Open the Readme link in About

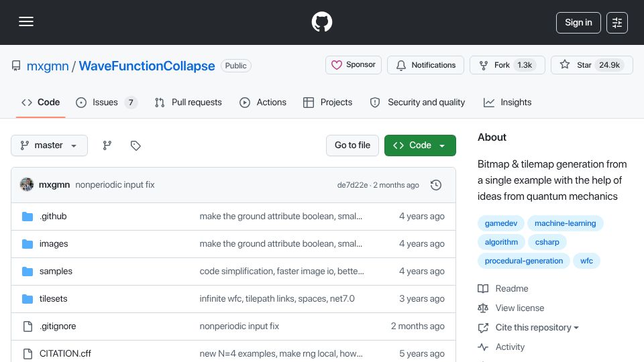[x=503, y=288]
